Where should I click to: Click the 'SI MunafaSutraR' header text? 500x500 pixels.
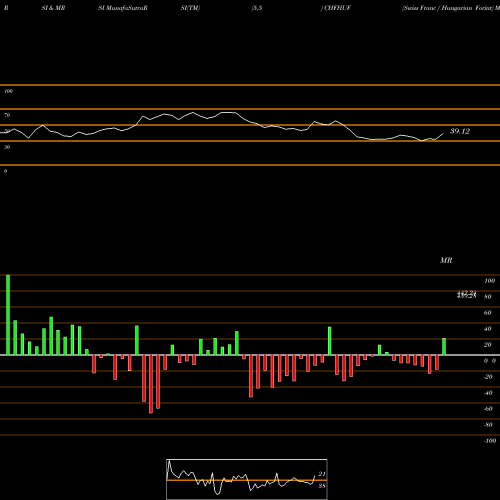tap(123, 8)
